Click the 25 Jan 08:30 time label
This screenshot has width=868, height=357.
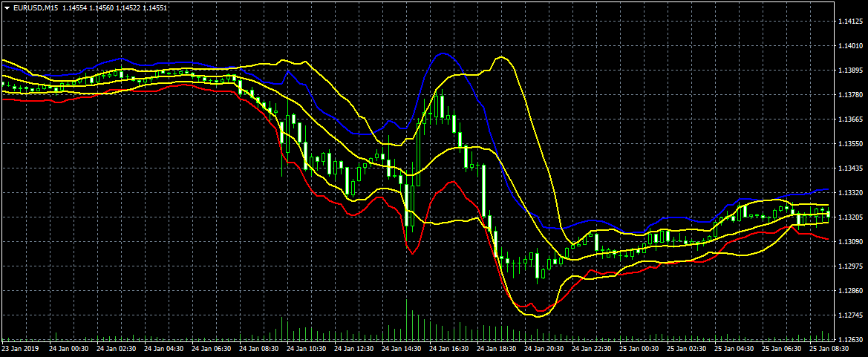pyautogui.click(x=830, y=350)
